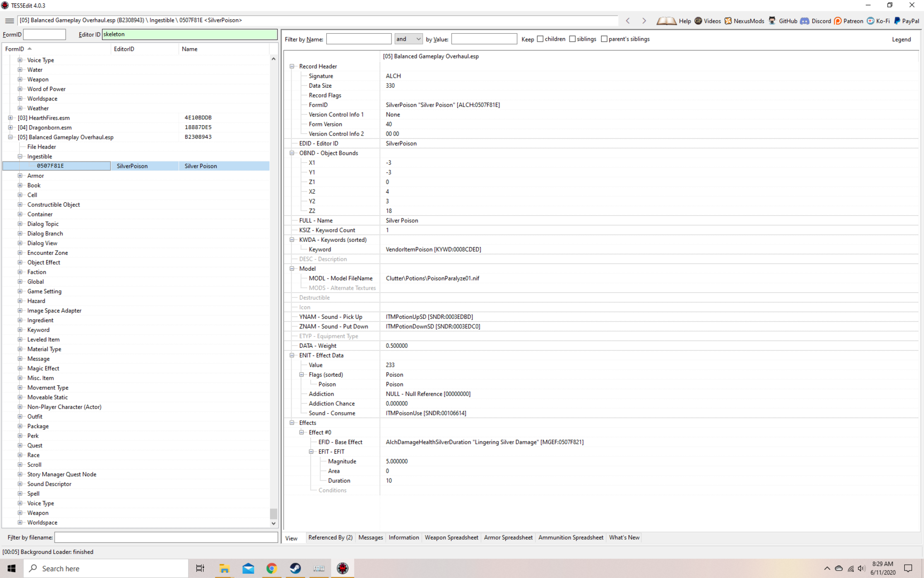This screenshot has width=924, height=578.
Task: Go forward with the right arrow
Action: coord(644,21)
